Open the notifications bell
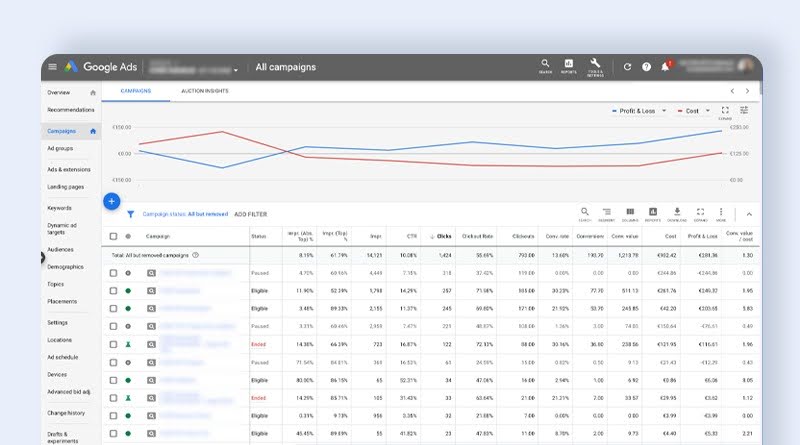Image resolution: width=800 pixels, height=445 pixels. (665, 67)
